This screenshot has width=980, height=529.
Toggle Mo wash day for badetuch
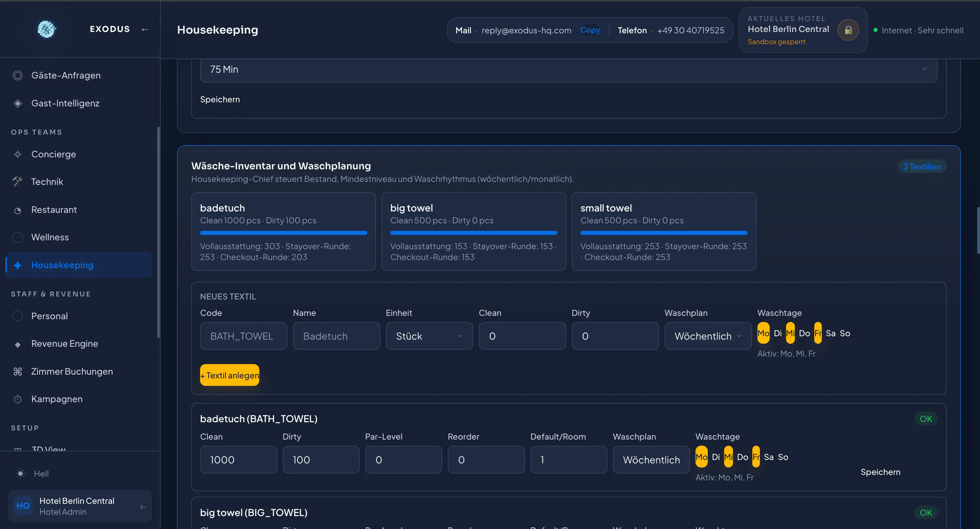tap(701, 457)
